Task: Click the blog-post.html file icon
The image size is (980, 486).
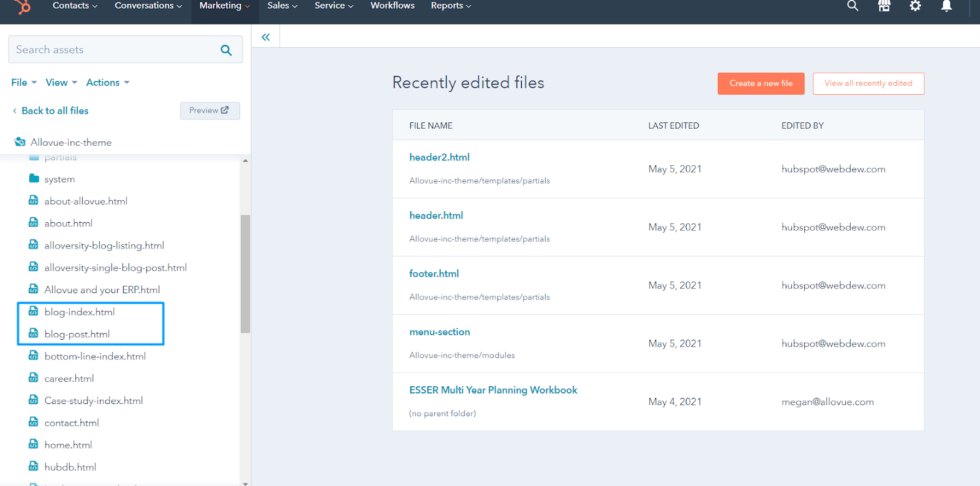Action: point(34,333)
